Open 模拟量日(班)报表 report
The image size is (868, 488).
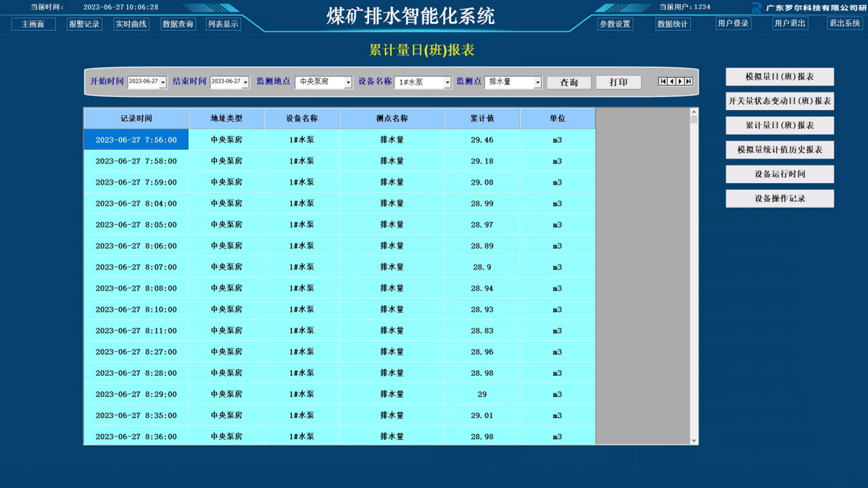tap(780, 77)
